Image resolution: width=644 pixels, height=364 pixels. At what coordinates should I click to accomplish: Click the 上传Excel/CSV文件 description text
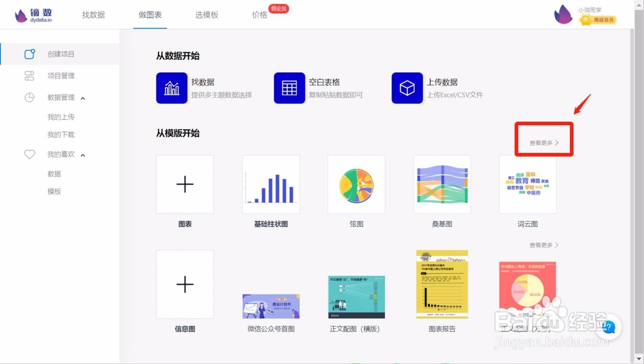[x=455, y=95]
